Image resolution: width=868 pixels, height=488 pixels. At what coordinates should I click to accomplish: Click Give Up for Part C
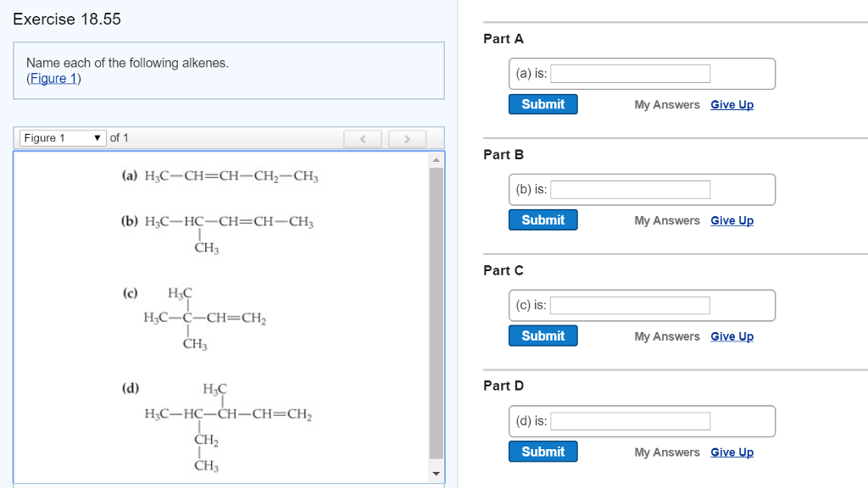[x=732, y=336]
